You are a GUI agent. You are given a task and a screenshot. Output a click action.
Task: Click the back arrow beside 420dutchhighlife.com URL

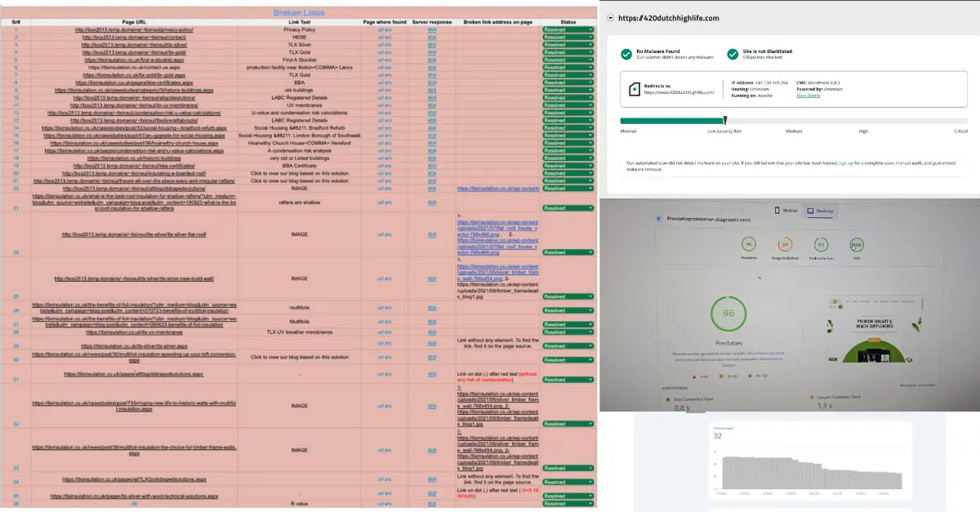click(612, 18)
